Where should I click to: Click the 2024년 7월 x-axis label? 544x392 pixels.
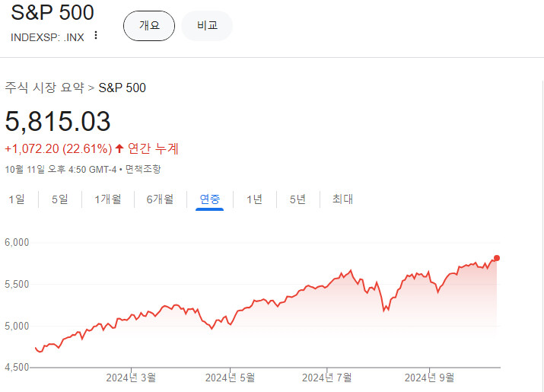coord(326,377)
